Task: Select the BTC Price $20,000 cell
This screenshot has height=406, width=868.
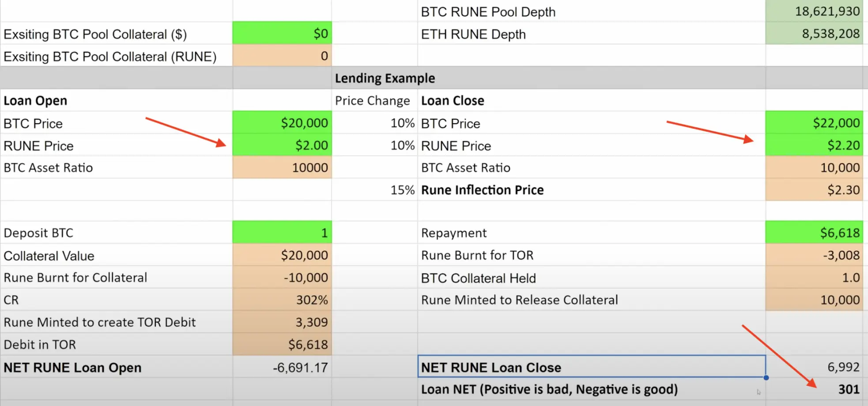Action: (x=282, y=123)
